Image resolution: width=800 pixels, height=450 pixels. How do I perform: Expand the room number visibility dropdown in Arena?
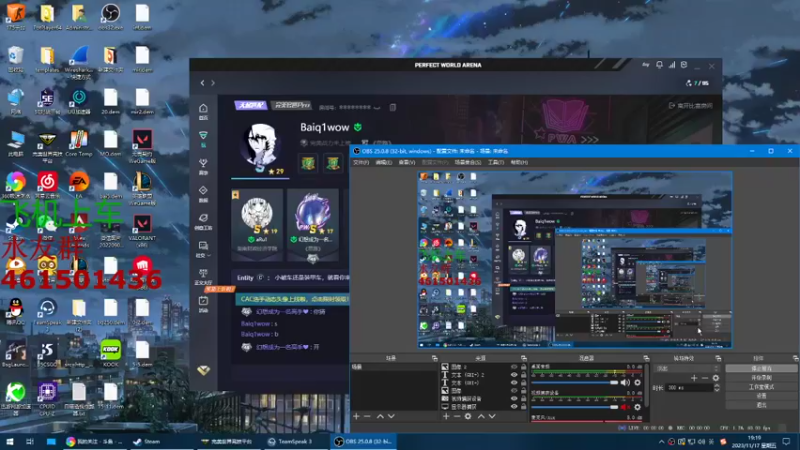pos(377,107)
